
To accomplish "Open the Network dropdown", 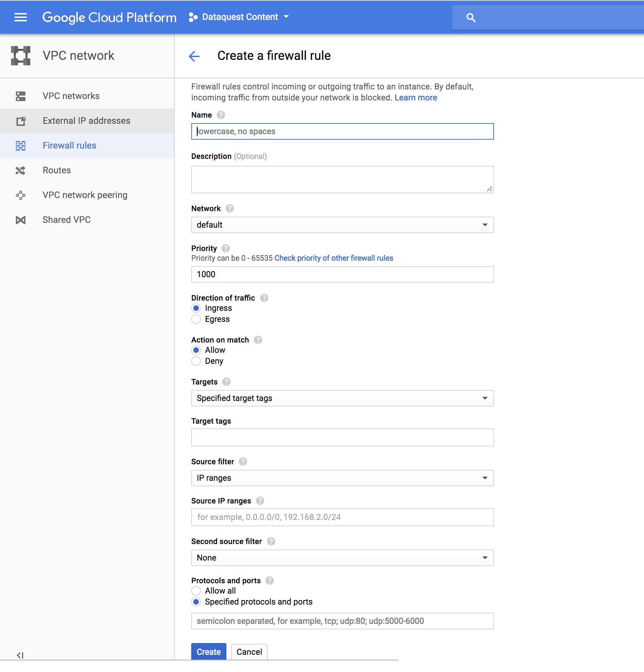I will tap(342, 225).
